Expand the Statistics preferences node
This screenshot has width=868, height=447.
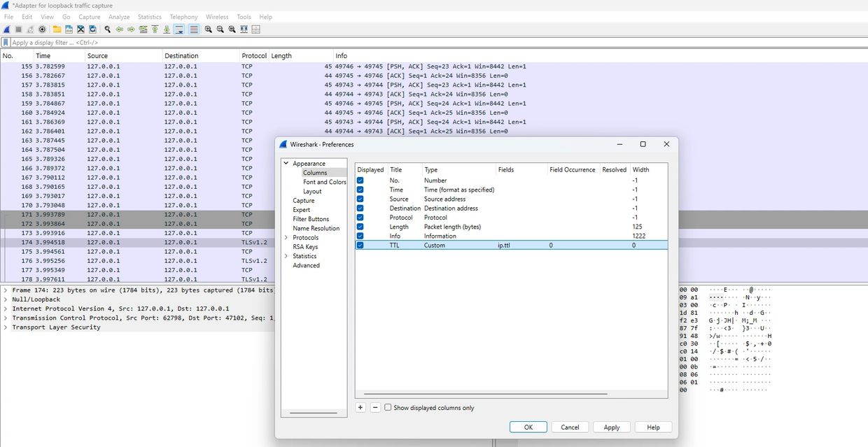point(286,256)
